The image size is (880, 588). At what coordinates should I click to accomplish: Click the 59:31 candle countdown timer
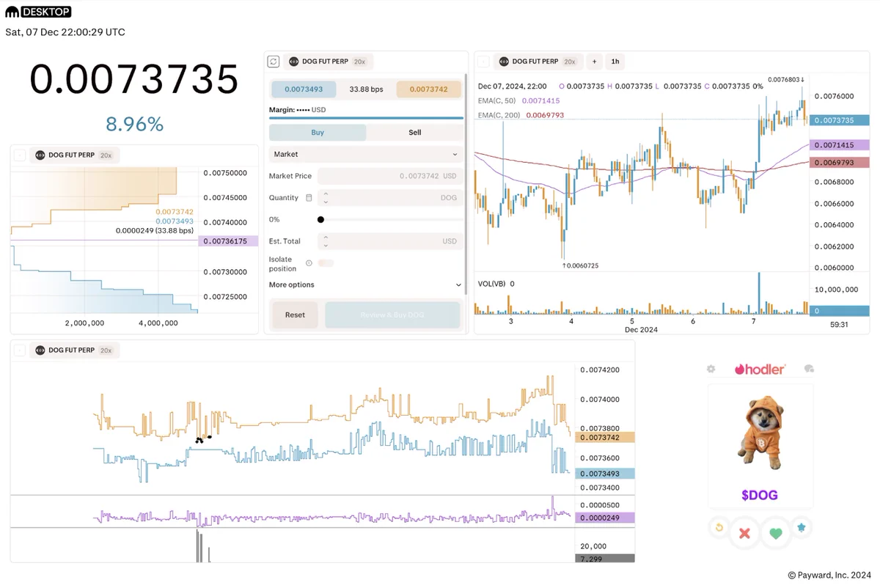pos(839,324)
